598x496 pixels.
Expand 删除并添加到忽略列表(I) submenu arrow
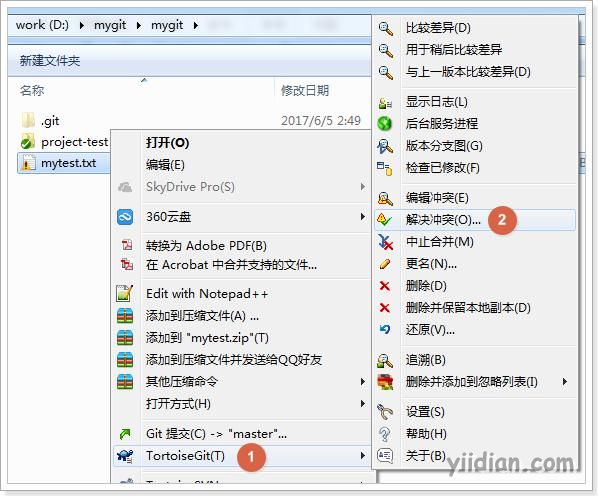pyautogui.click(x=565, y=381)
